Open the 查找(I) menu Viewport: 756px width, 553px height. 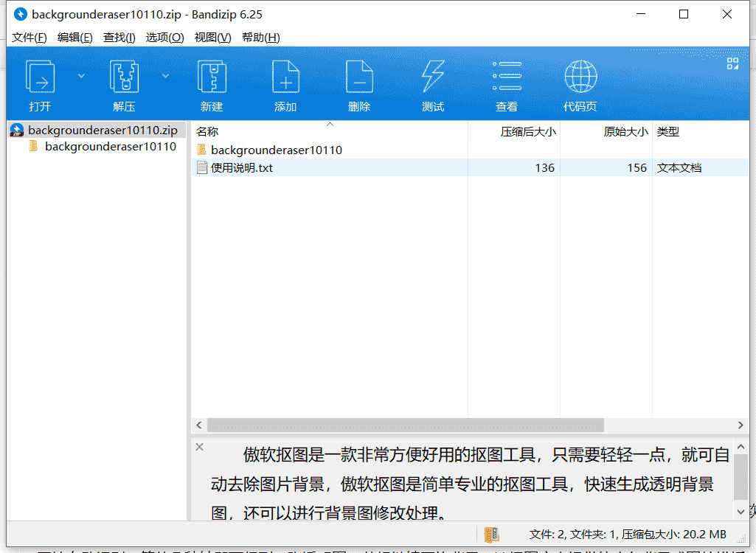coord(119,37)
